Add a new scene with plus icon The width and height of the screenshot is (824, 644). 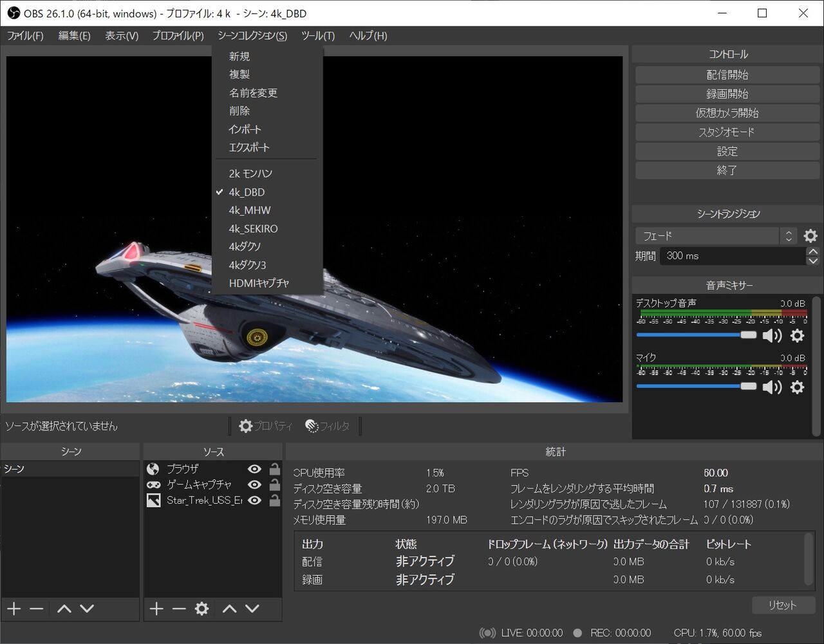14,609
